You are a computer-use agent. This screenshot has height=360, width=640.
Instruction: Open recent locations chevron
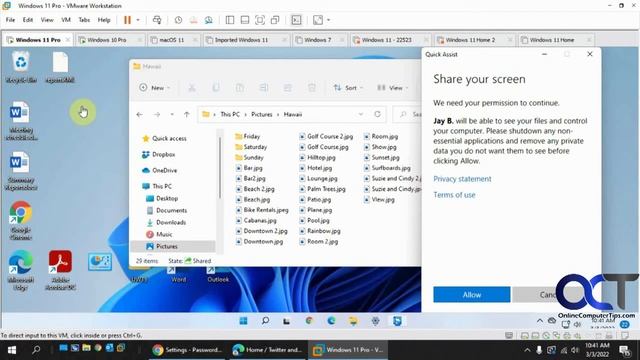pos(172,115)
